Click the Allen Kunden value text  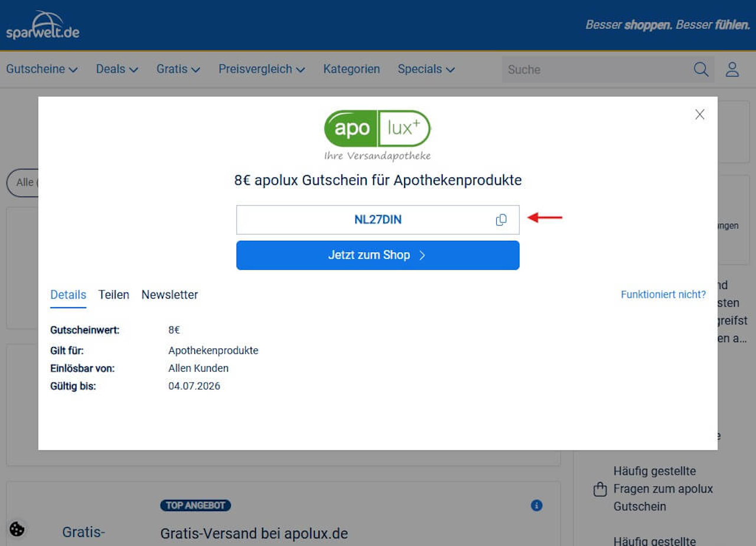coord(198,368)
